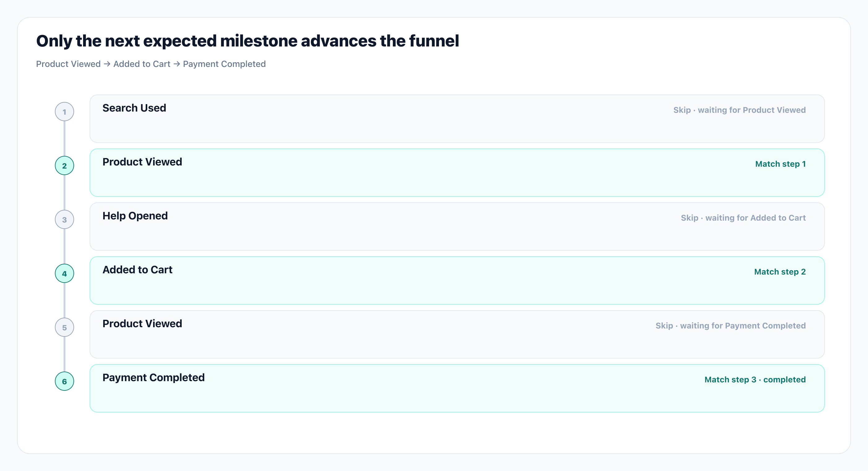Click the step 6 timeline marker
The image size is (868, 471).
click(x=64, y=381)
